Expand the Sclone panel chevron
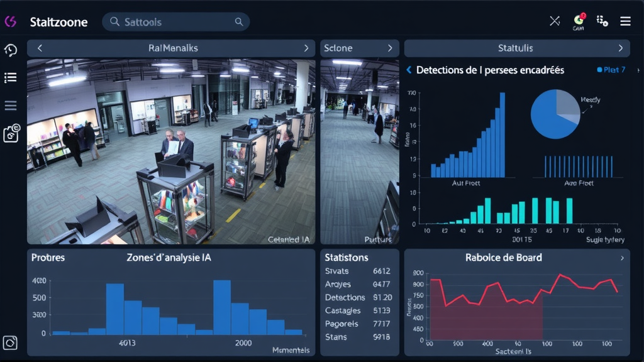 pyautogui.click(x=390, y=48)
